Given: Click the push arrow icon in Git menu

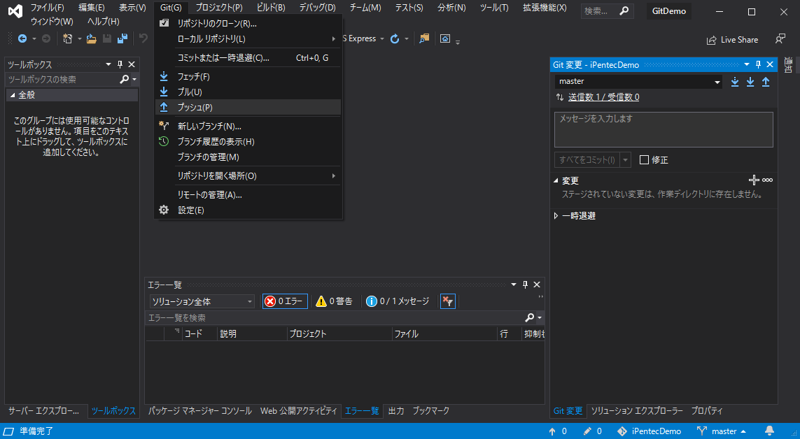Looking at the screenshot, I should [164, 107].
